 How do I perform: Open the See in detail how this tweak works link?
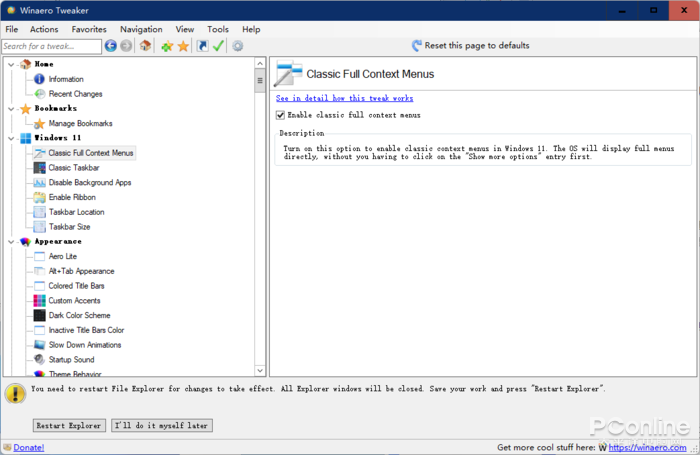(x=344, y=98)
